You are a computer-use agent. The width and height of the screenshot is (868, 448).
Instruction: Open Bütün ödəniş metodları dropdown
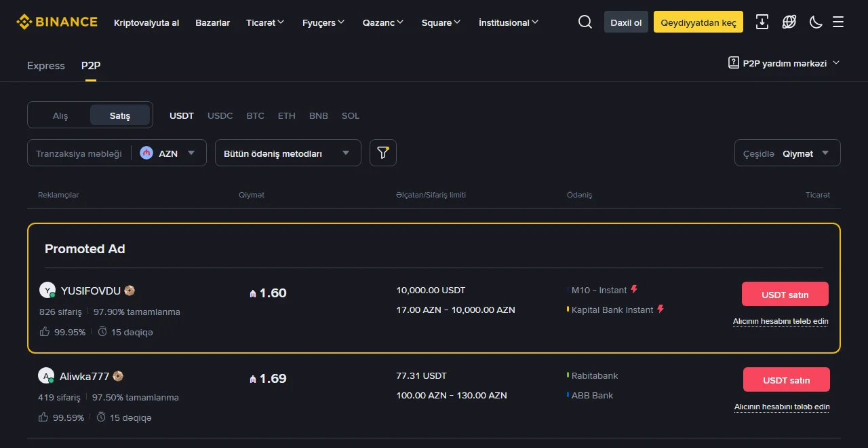(x=288, y=153)
